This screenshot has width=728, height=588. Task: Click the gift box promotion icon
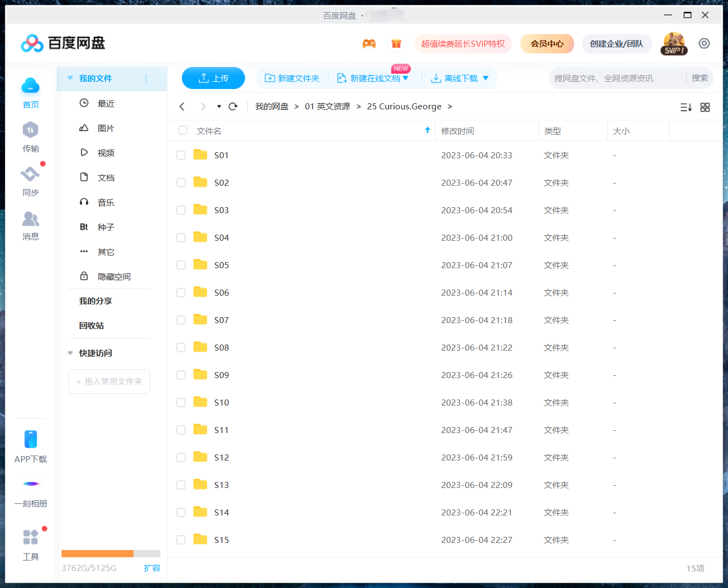pyautogui.click(x=396, y=43)
